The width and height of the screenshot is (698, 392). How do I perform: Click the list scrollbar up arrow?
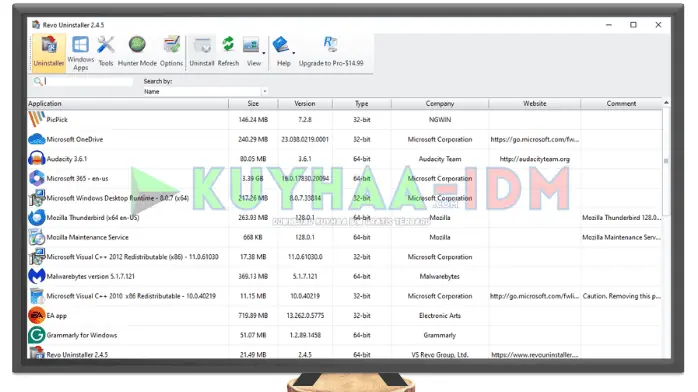[x=666, y=103]
